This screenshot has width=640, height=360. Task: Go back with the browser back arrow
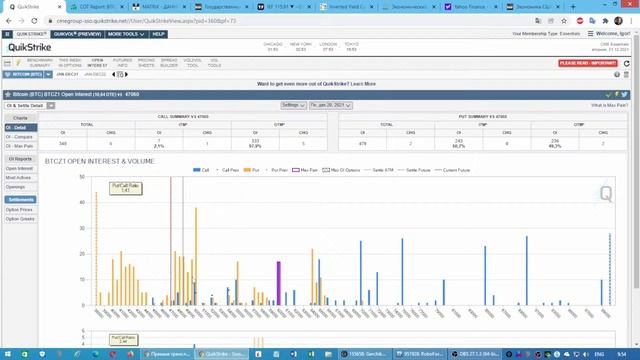coord(9,21)
